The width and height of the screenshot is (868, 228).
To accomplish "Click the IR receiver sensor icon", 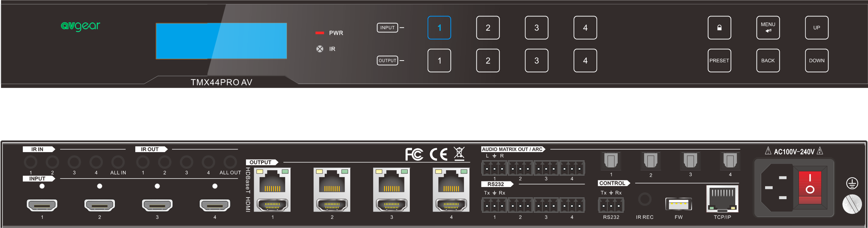I will tap(320, 49).
